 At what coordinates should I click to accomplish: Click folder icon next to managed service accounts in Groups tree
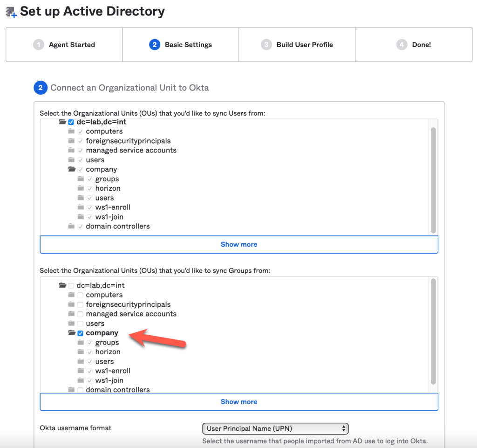tap(71, 314)
